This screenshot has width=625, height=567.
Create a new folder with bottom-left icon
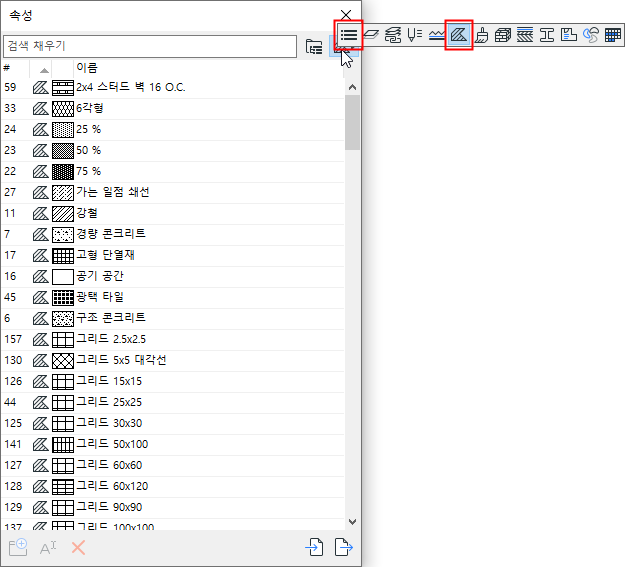[18, 547]
